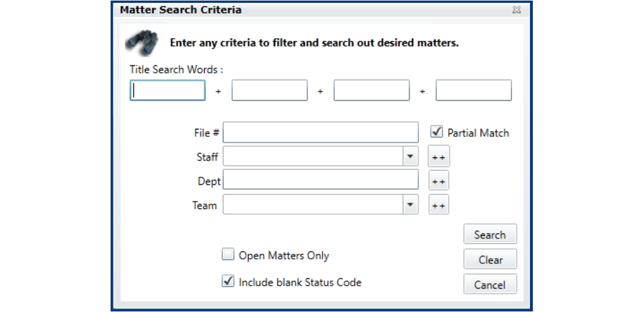644x312 pixels.
Task: Toggle the Partial Match checkbox
Action: pos(436,132)
